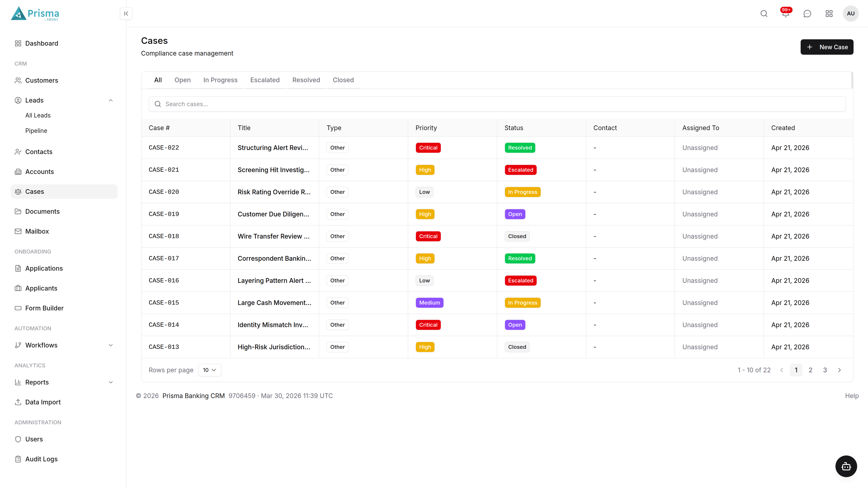868x488 pixels.
Task: Open the apps grid icon
Action: pyautogui.click(x=829, y=14)
